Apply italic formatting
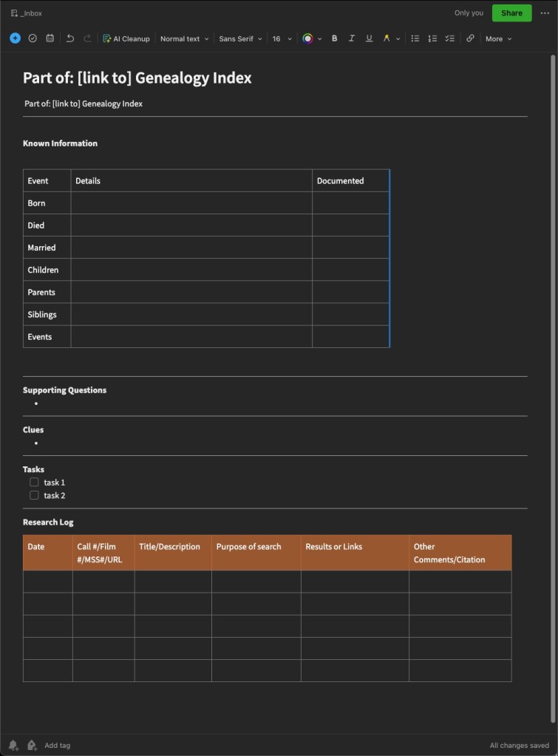 pyautogui.click(x=352, y=38)
